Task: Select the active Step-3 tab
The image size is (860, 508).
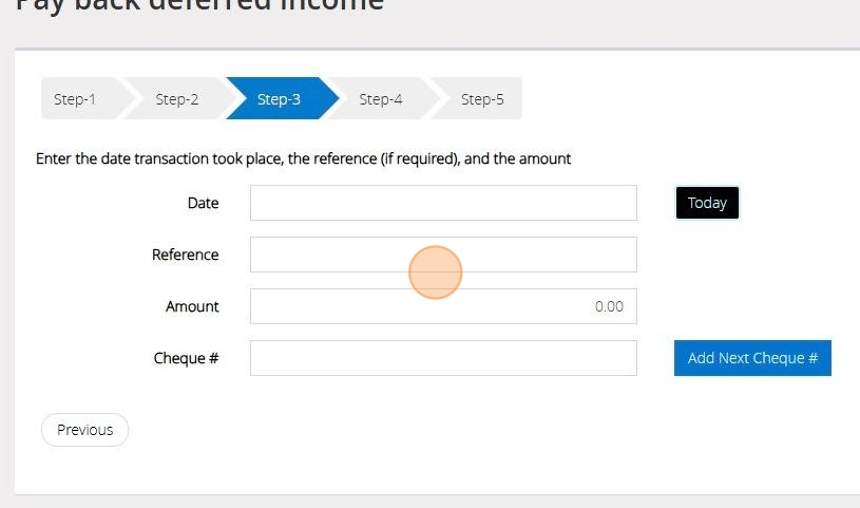Action: [279, 99]
